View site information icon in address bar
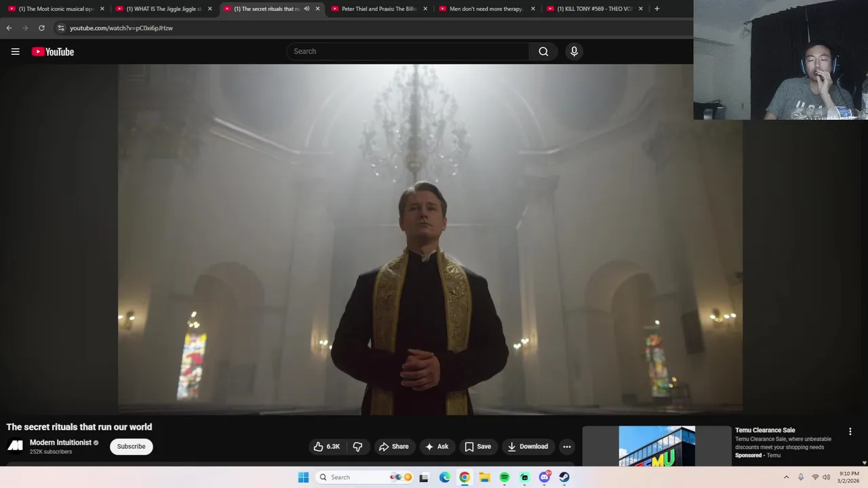 (60, 28)
